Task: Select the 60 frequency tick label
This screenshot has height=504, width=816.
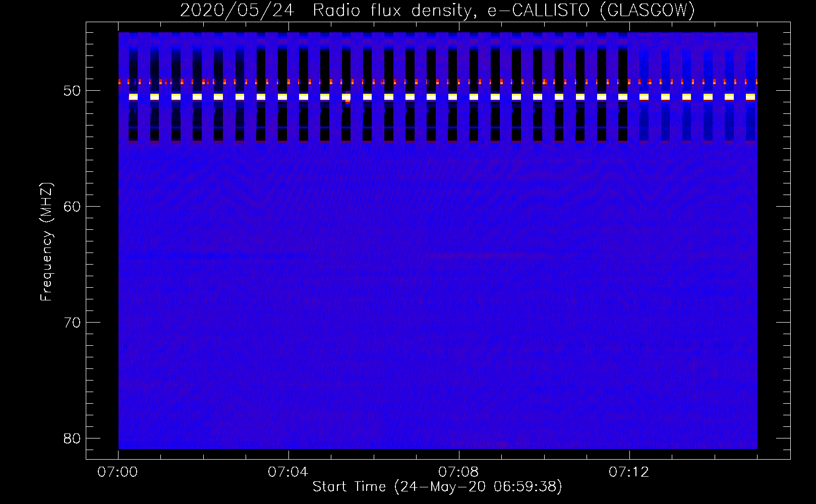Action: (x=73, y=207)
